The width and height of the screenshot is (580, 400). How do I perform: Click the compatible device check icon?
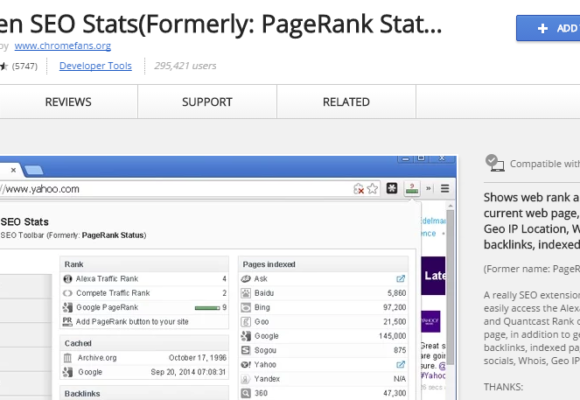click(495, 163)
